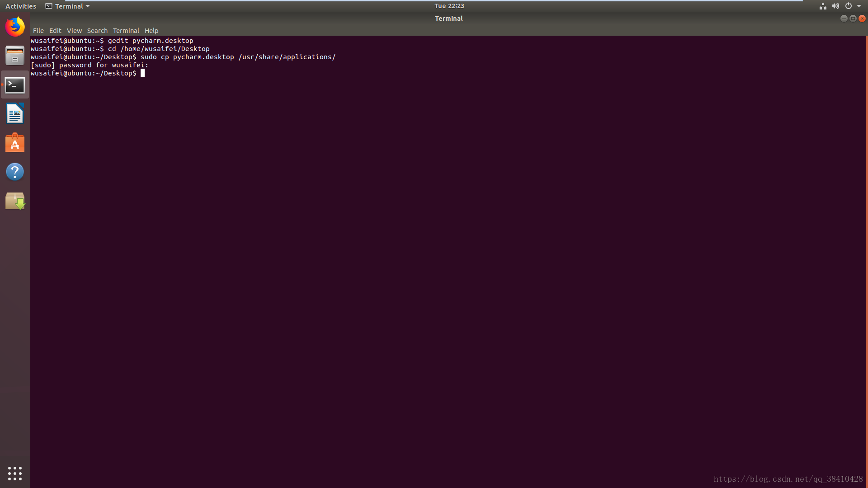Click the network status icon
This screenshot has width=868, height=488.
click(x=823, y=6)
